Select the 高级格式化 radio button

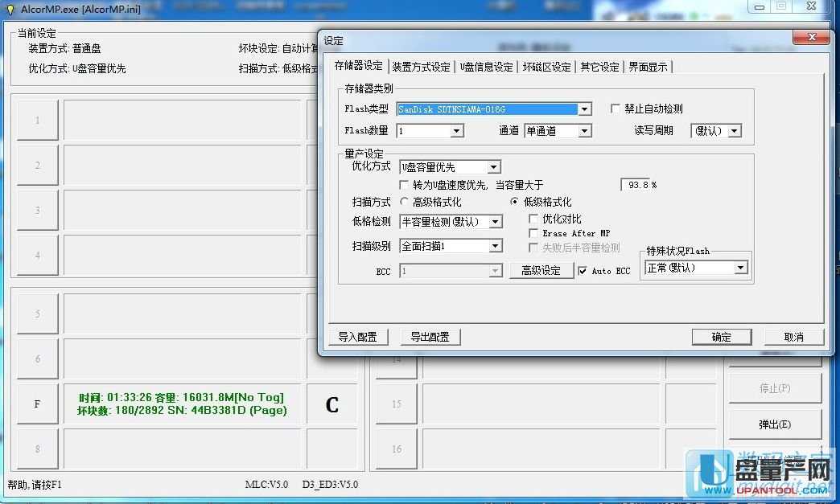tap(404, 202)
